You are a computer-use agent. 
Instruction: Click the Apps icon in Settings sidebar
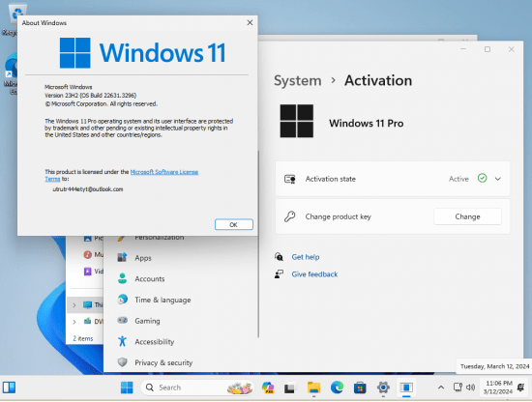[x=122, y=257]
